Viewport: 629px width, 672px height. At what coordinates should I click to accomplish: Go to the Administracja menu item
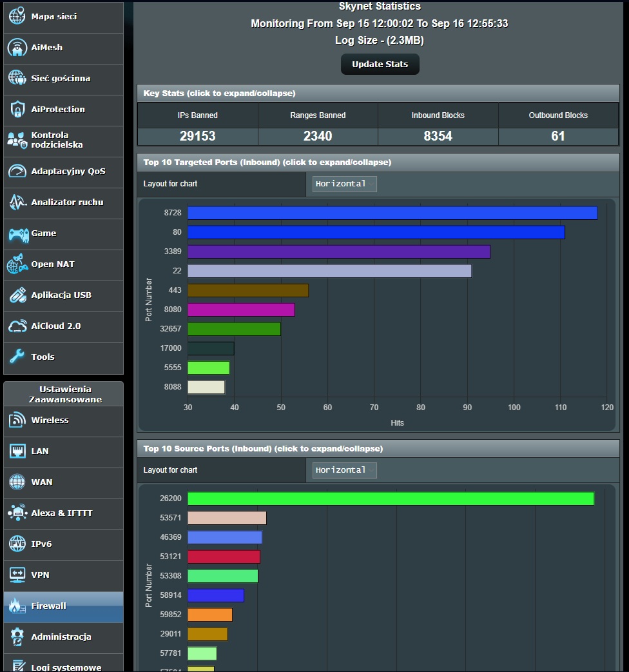point(61,637)
